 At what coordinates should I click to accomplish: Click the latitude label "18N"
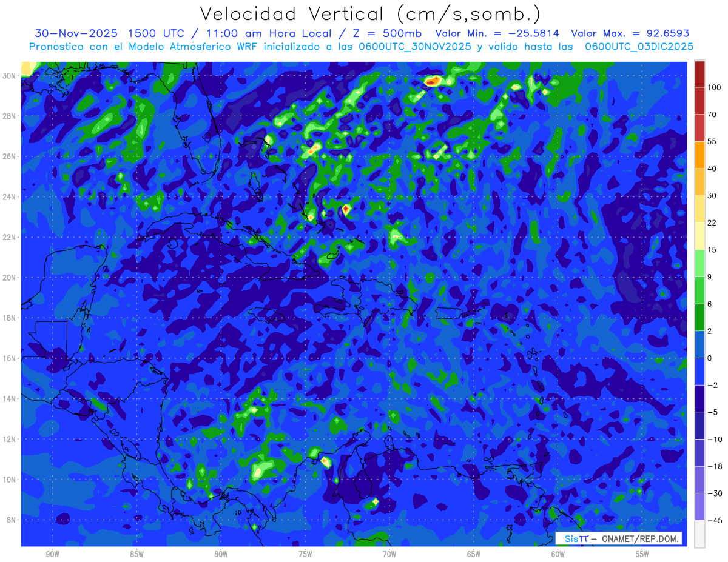pos(9,318)
